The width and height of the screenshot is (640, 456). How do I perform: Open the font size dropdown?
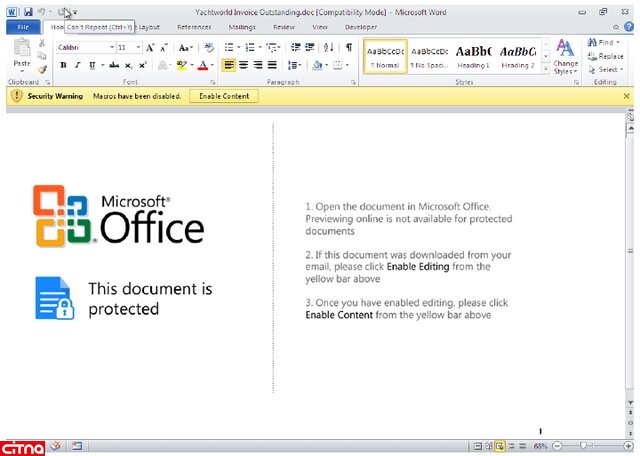point(138,47)
